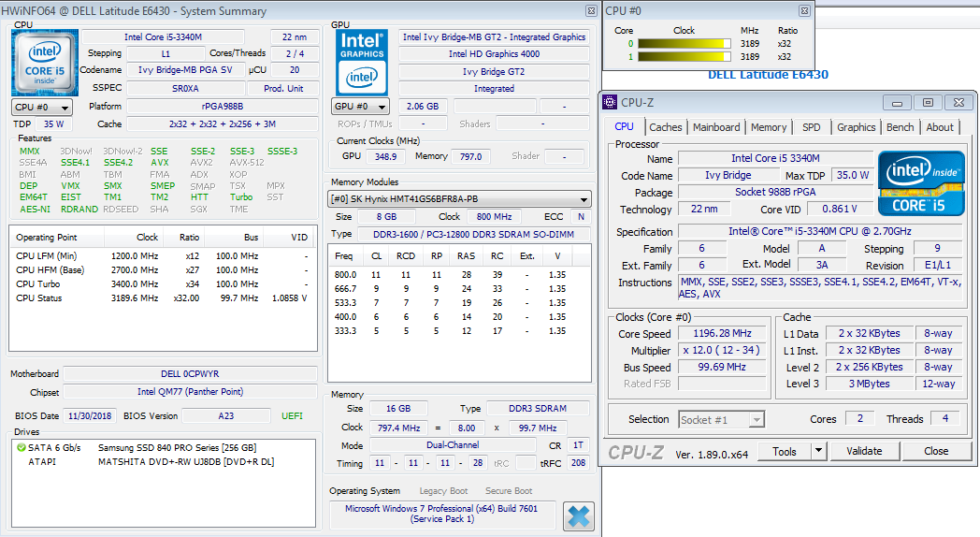The width and height of the screenshot is (980, 537).
Task: Click the DELL Latitude E6430 link
Action: point(768,75)
